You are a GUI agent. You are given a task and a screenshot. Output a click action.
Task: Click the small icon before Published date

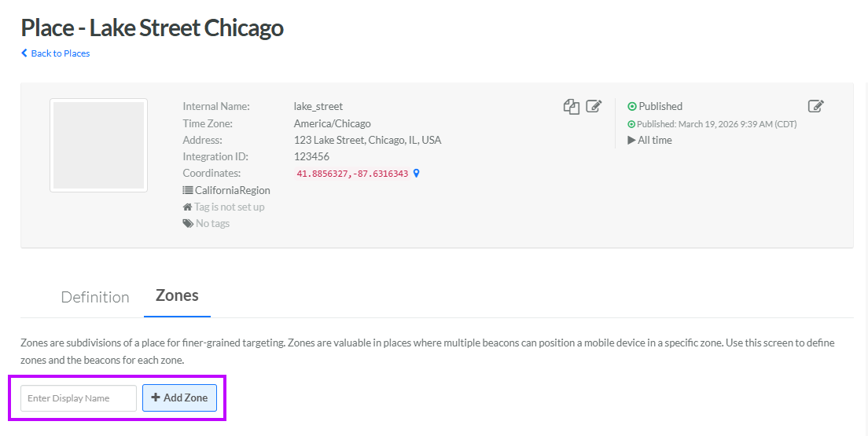[x=631, y=124]
